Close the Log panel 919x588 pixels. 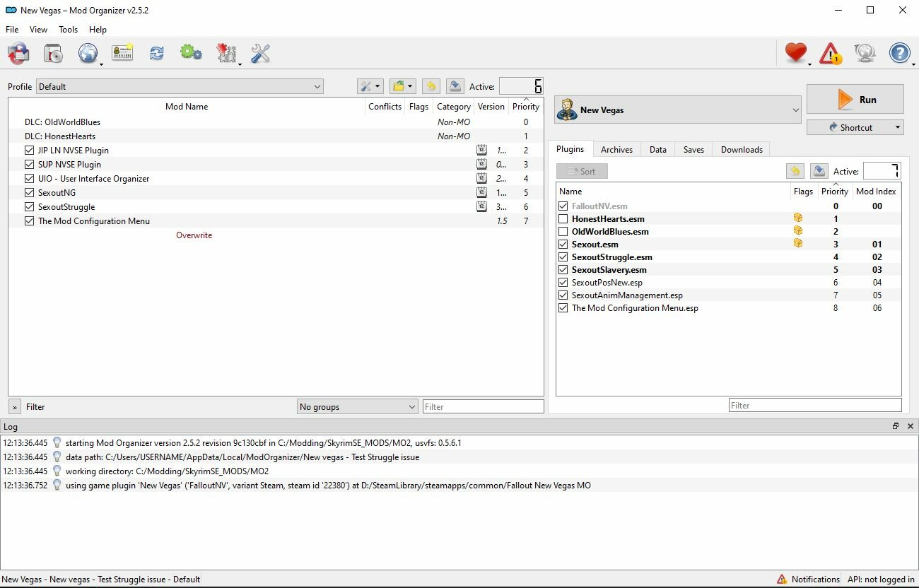click(x=910, y=426)
